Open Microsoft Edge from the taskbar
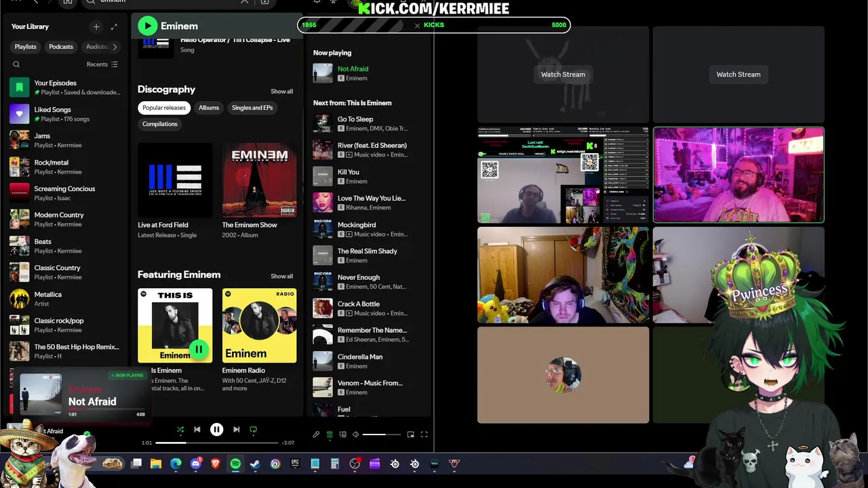Image resolution: width=868 pixels, height=488 pixels. pyautogui.click(x=176, y=464)
